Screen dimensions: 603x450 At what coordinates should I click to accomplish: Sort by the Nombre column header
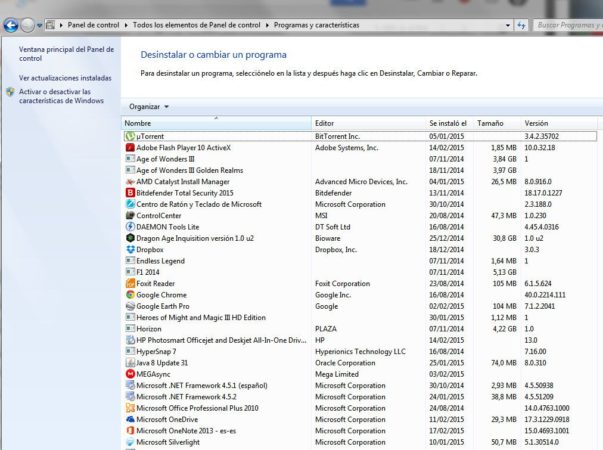click(x=217, y=123)
